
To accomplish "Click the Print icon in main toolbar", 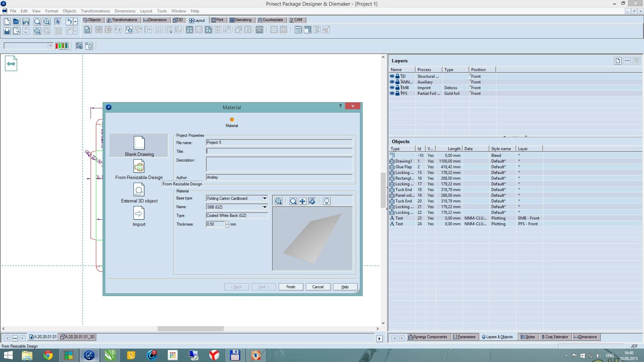I will point(7,31).
